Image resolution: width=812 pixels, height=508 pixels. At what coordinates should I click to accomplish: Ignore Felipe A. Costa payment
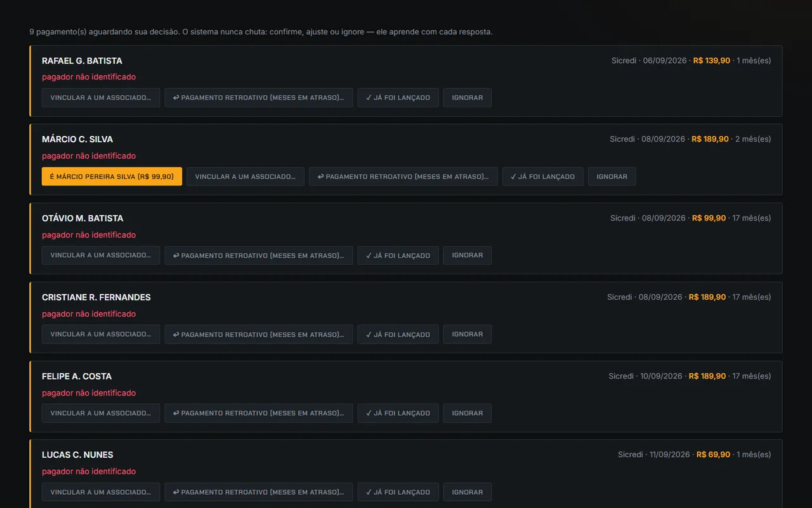[x=468, y=413]
